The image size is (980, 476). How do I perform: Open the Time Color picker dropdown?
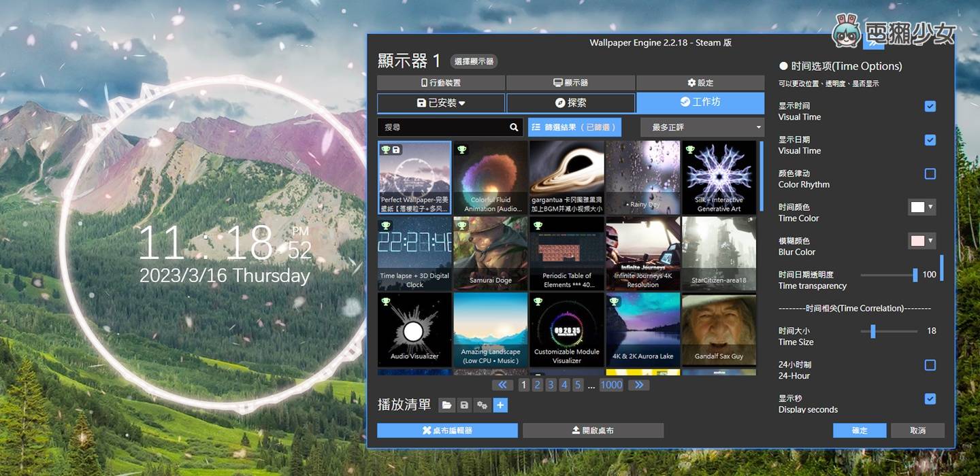[x=922, y=207]
